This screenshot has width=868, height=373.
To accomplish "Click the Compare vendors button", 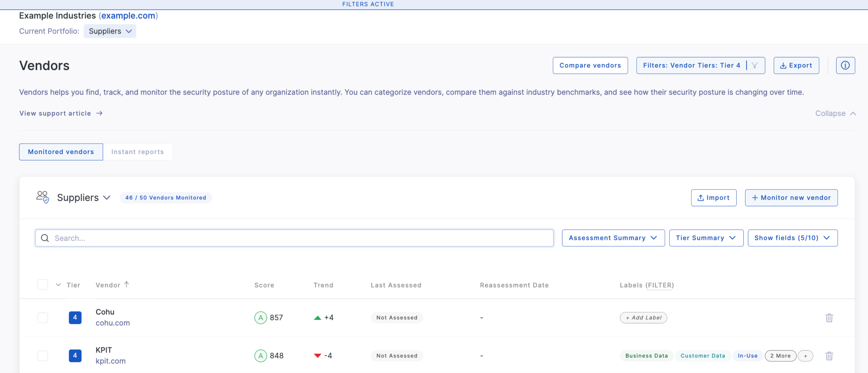I will [x=590, y=65].
